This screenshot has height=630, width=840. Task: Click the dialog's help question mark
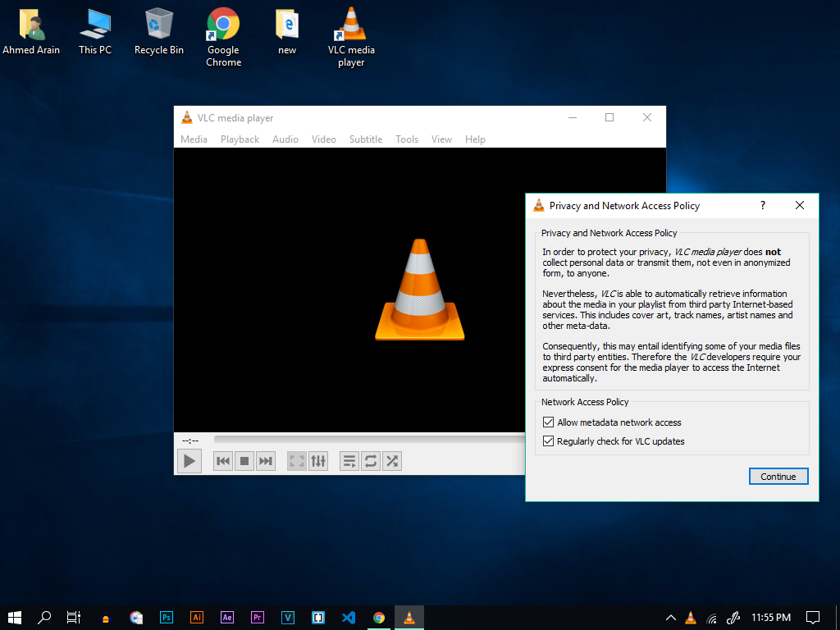(762, 206)
